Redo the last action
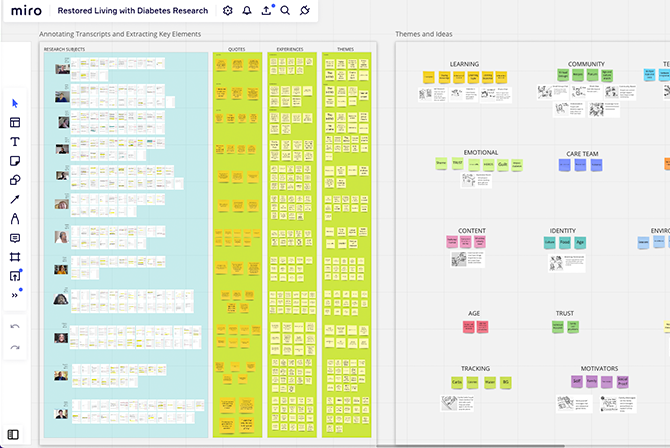Viewport: 670px width, 448px height. pos(15,347)
